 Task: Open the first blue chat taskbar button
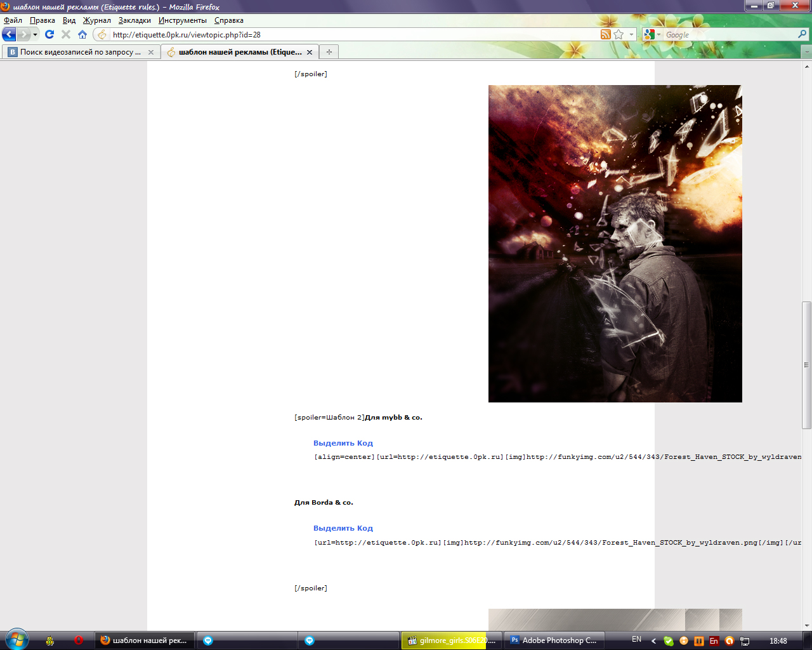[247, 640]
